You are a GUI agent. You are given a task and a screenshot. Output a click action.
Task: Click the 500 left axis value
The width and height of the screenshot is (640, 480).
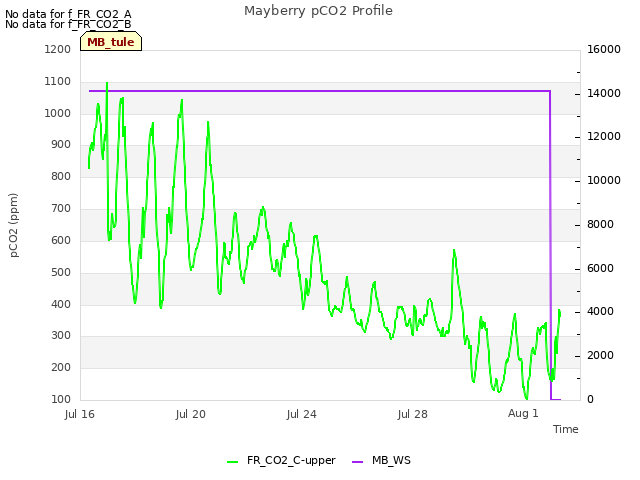click(61, 272)
